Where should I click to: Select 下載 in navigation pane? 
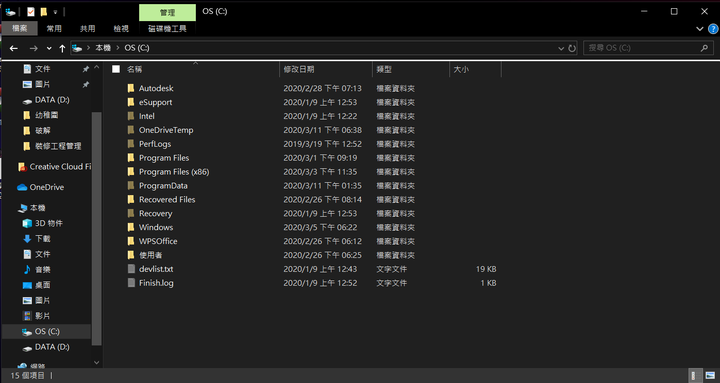click(x=37, y=239)
